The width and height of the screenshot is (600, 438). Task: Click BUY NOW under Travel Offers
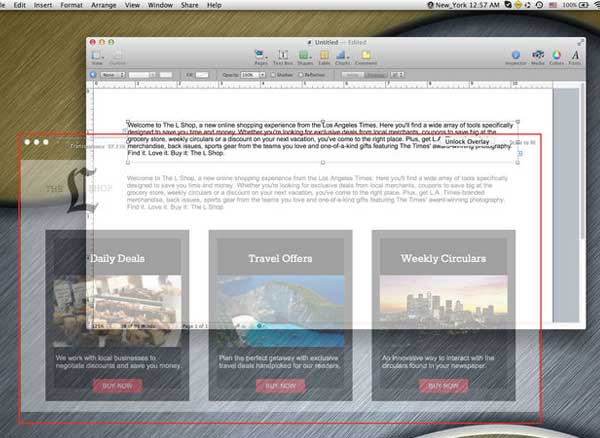pyautogui.click(x=280, y=386)
